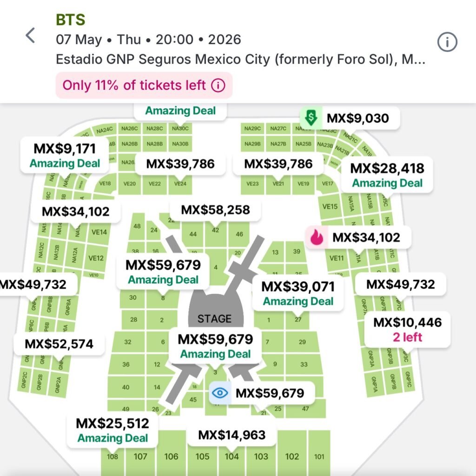Open event info circle icon
Viewport: 476px width, 476px height.
(447, 42)
